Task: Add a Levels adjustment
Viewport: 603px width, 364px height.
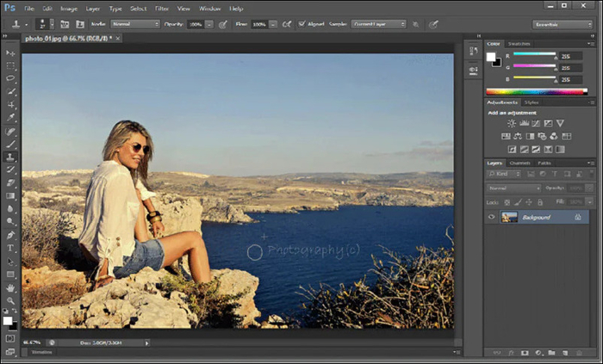Action: [524, 123]
